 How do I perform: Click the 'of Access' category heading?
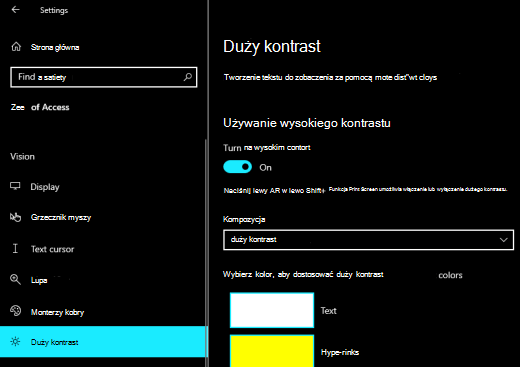tap(50, 107)
